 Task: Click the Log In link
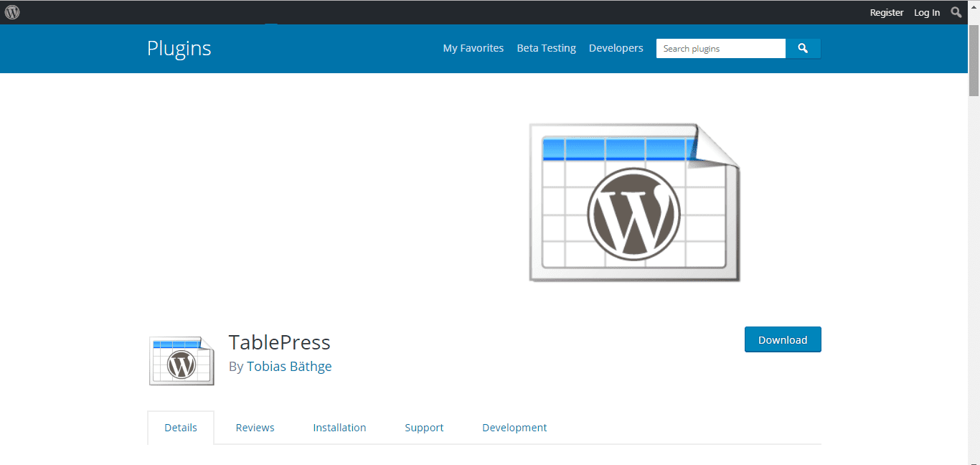pyautogui.click(x=926, y=12)
